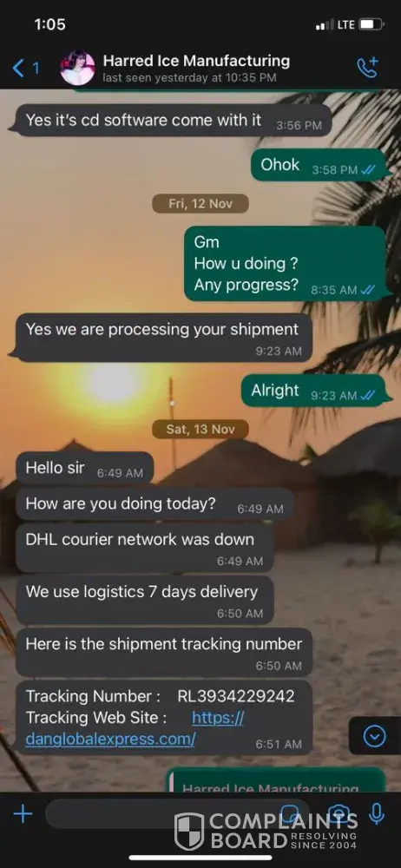Jump to latest with scroll-down chevron button
This screenshot has width=401, height=868.
click(x=375, y=736)
